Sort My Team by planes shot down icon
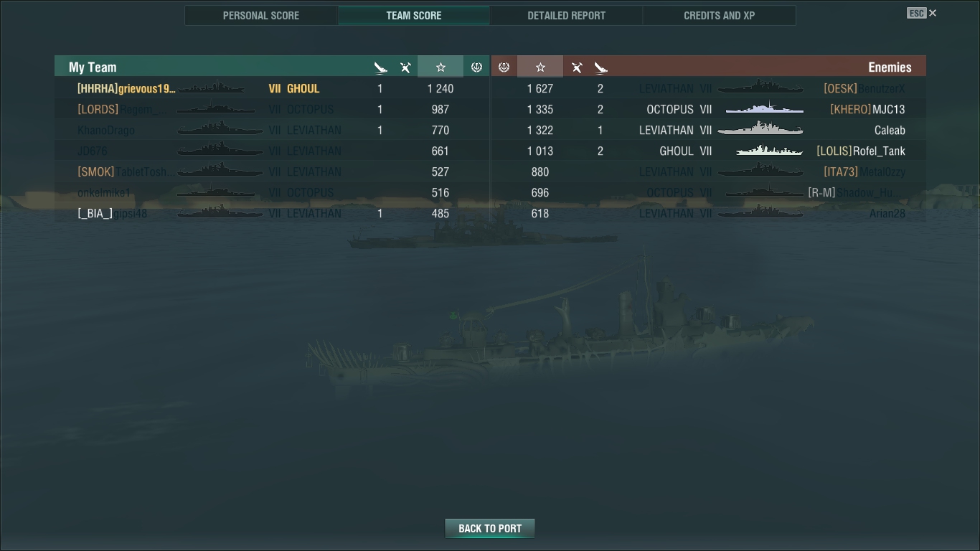Screen dimensions: 980x551 405,67
